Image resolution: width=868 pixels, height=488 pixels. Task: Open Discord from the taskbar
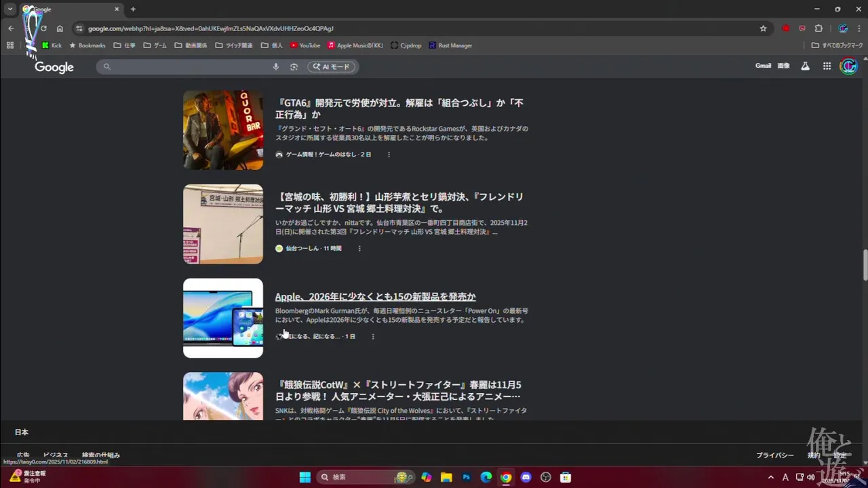[526, 477]
